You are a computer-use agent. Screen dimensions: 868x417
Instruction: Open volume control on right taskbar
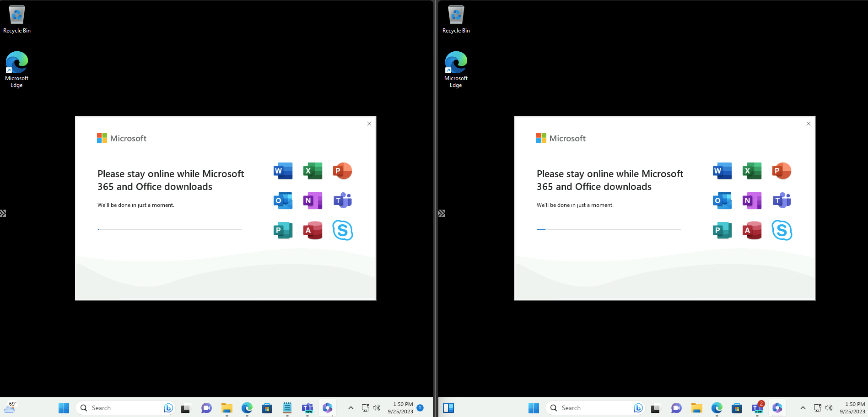click(x=829, y=408)
